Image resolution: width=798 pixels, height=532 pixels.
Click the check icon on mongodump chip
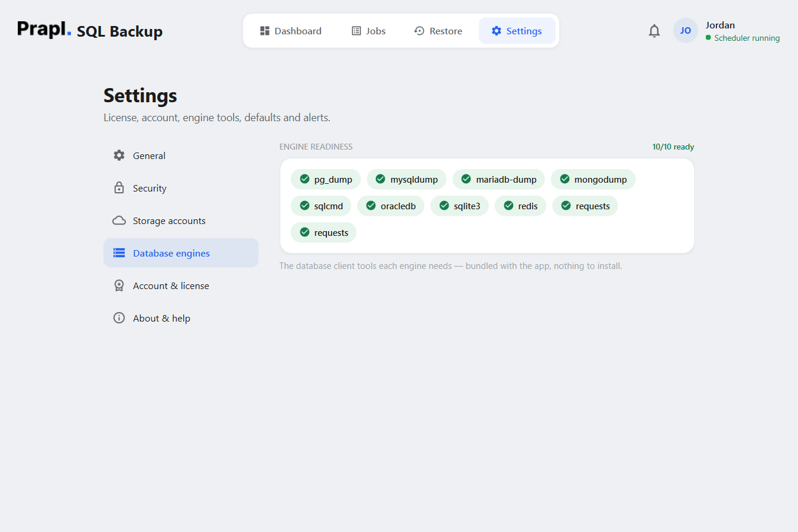click(x=565, y=179)
